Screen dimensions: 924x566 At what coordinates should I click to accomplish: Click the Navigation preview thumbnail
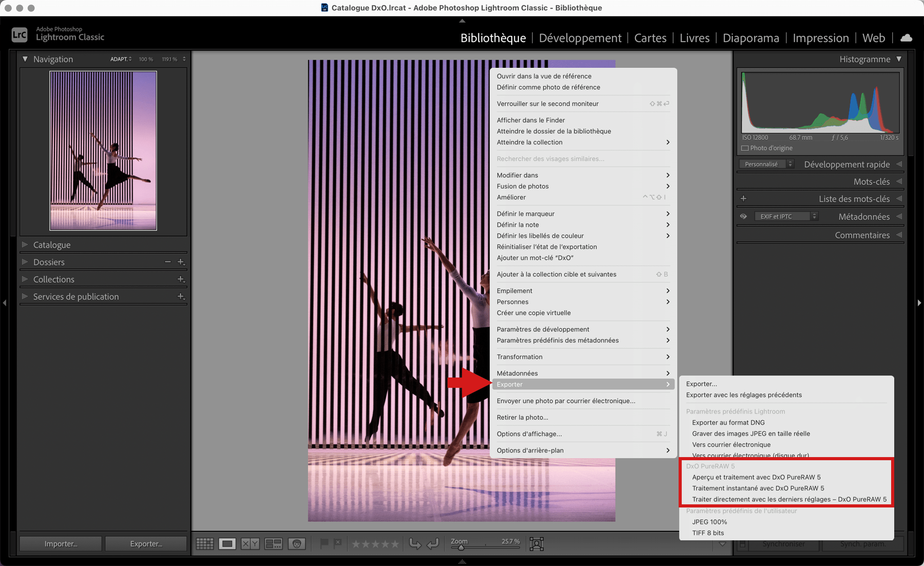(x=103, y=150)
